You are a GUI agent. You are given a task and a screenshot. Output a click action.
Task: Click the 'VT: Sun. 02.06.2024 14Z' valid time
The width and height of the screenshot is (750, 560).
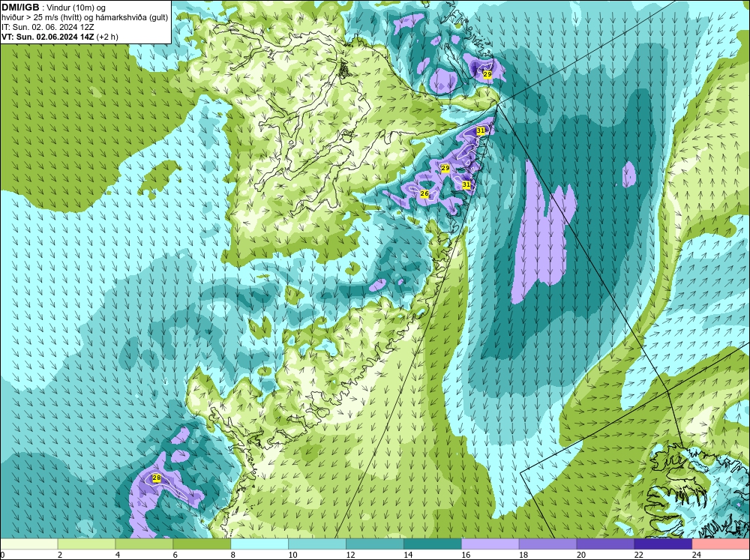[x=48, y=37]
